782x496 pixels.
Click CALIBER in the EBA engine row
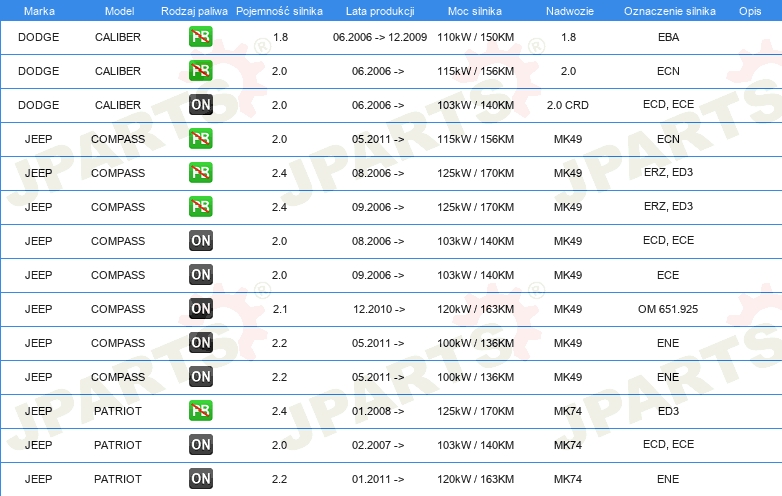(x=118, y=37)
